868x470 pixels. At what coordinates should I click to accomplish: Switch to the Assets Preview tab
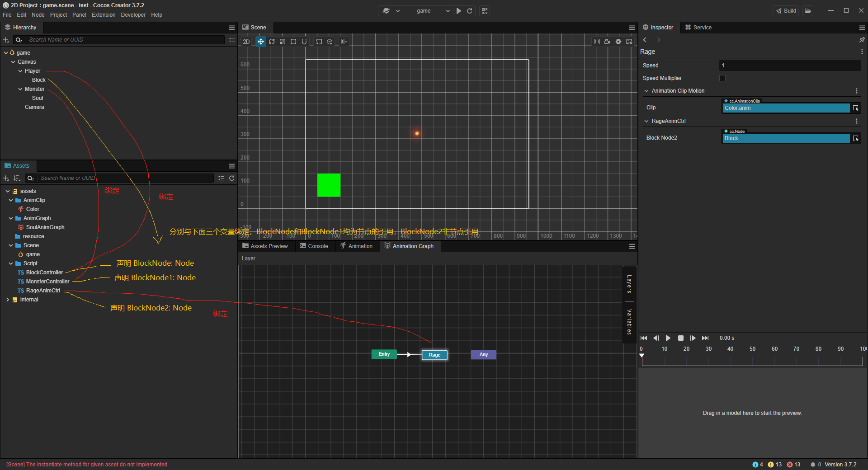tap(265, 246)
